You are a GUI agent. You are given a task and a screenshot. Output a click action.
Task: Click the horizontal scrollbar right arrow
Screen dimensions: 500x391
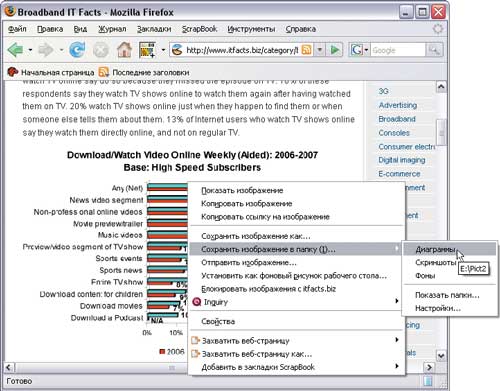[429, 367]
